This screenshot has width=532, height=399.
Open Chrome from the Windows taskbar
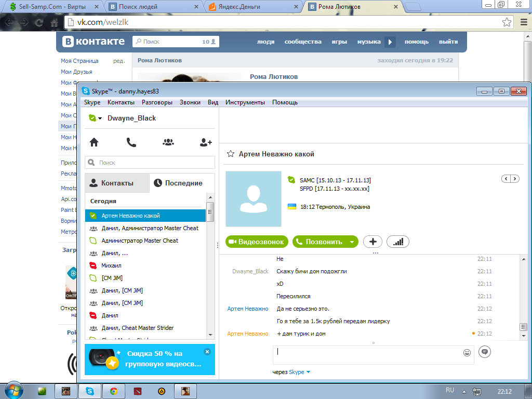pos(114,391)
